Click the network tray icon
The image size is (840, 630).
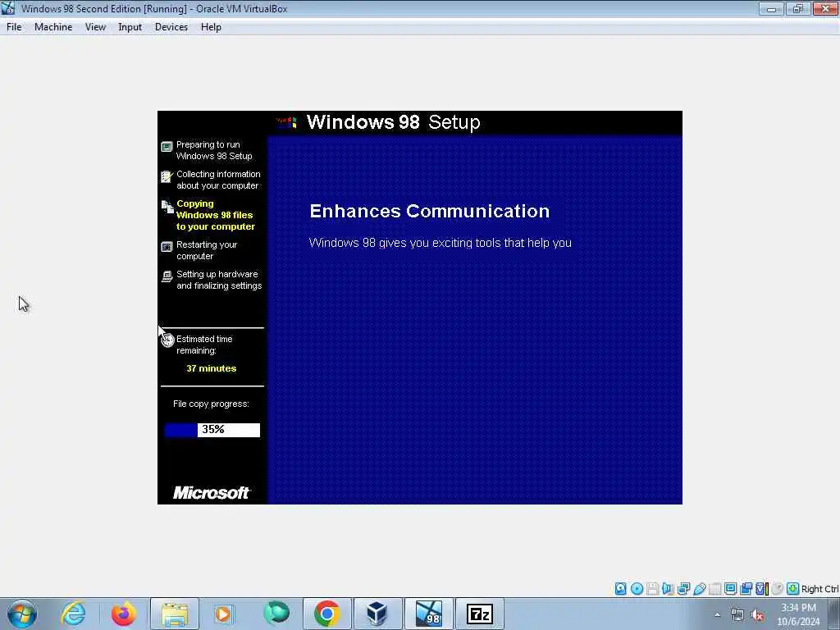click(x=737, y=615)
